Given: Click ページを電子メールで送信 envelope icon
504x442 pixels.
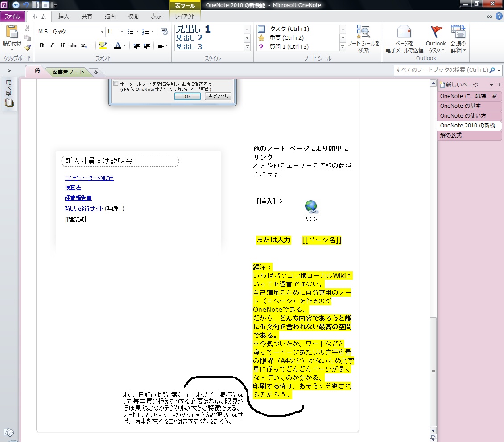Looking at the screenshot, I should point(404,32).
